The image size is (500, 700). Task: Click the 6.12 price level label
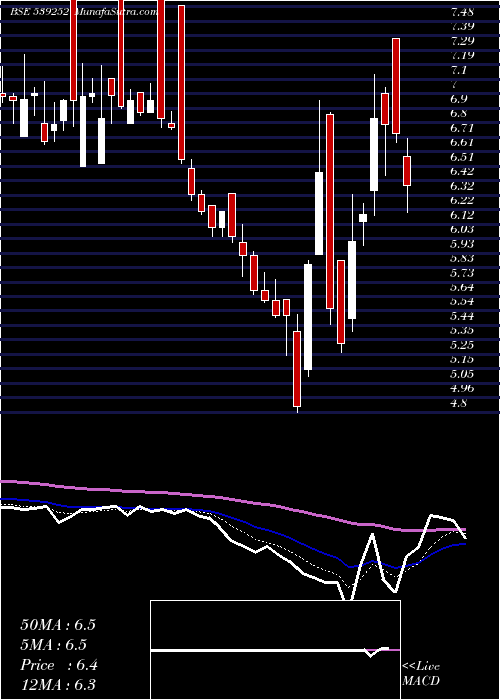pyautogui.click(x=462, y=215)
